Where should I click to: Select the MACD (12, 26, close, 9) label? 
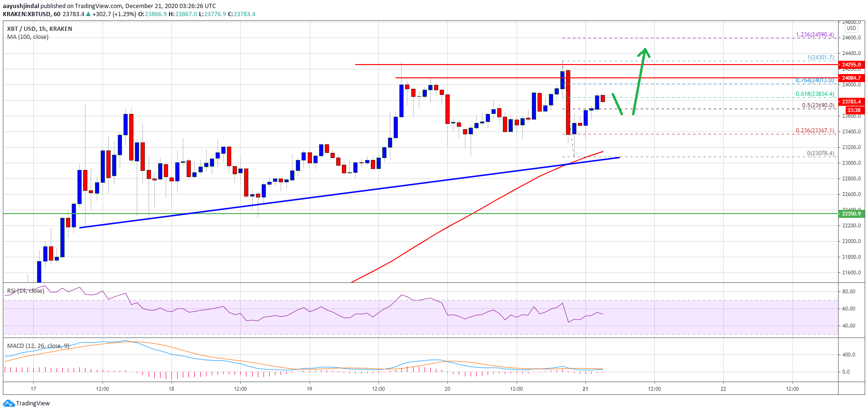pos(38,346)
